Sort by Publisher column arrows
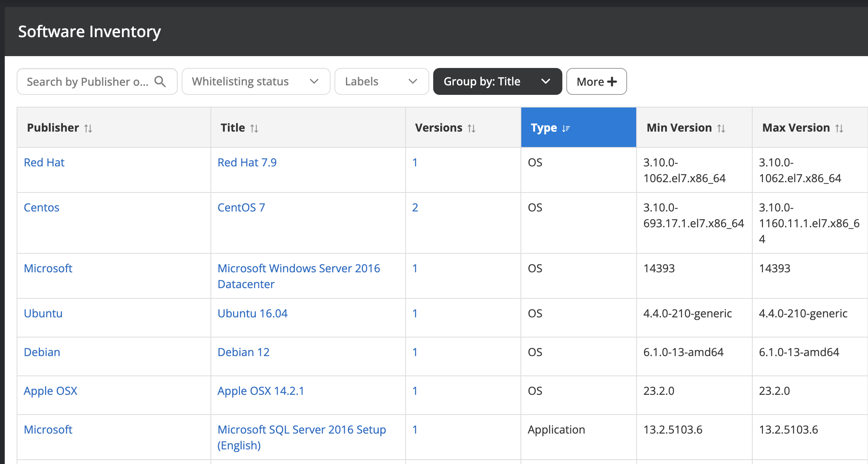This screenshot has width=868, height=464. (x=88, y=128)
